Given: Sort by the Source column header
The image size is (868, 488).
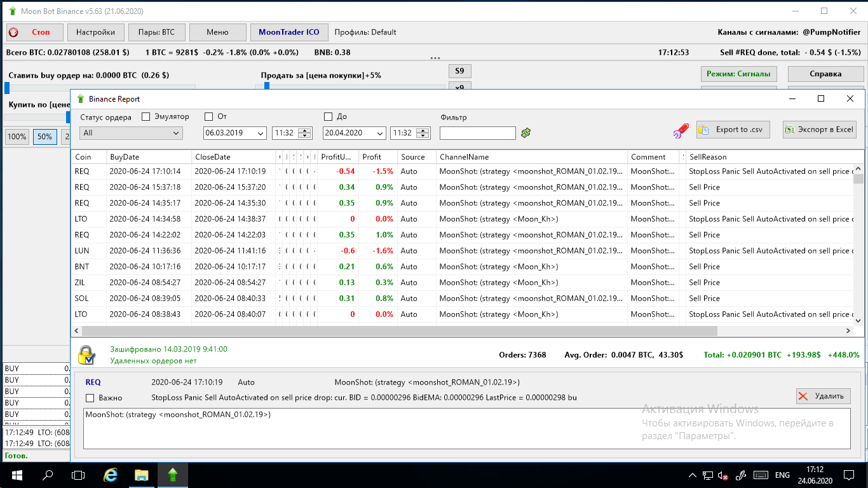Looking at the screenshot, I should coord(416,157).
